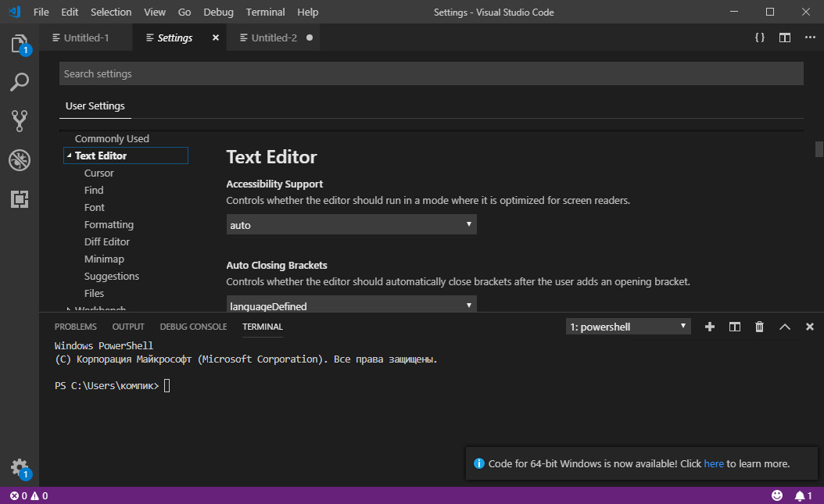
Task: Close the terminal panel
Action: pyautogui.click(x=810, y=327)
